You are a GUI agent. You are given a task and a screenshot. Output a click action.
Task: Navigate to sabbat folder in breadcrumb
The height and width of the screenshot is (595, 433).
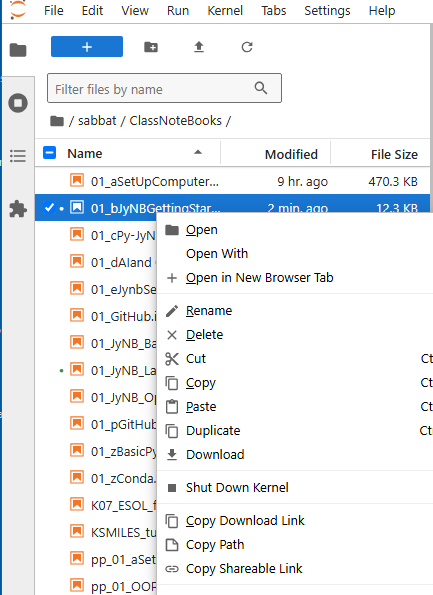click(97, 121)
